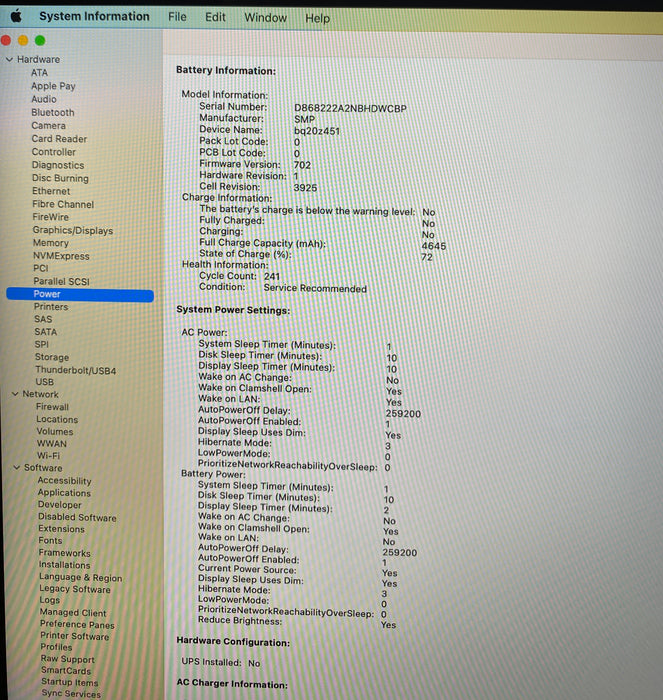
Task: Select SPI in the sidebar
Action: 42,344
